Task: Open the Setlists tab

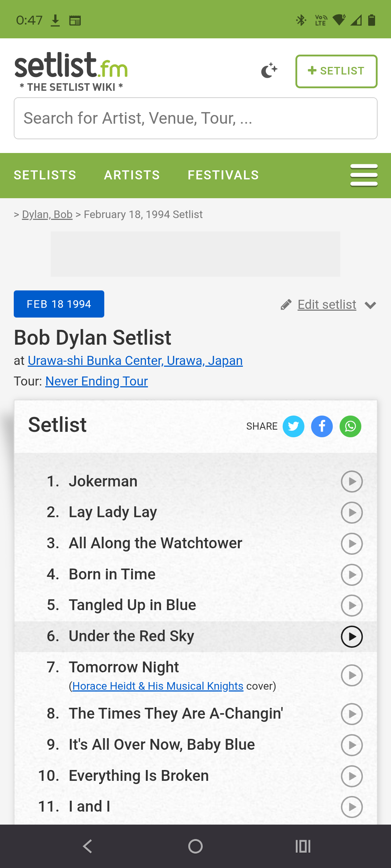Action: tap(45, 175)
